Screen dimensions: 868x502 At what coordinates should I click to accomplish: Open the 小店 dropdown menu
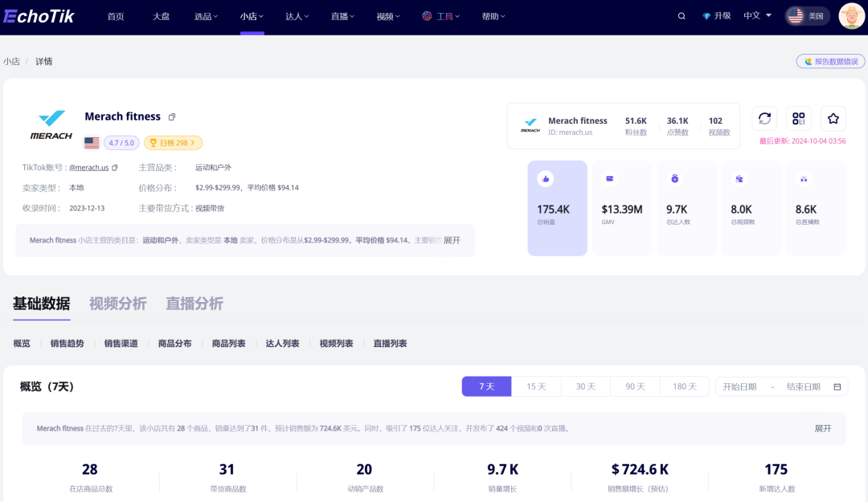[252, 17]
